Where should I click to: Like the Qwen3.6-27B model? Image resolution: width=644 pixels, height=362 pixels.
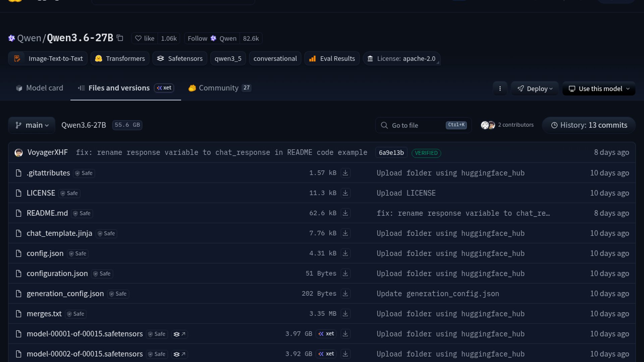tap(145, 39)
